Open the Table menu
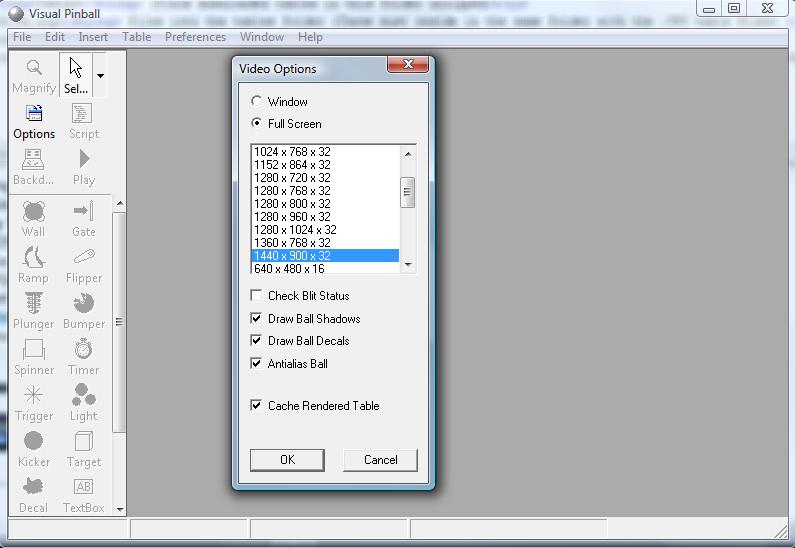This screenshot has width=795, height=548. pos(136,37)
